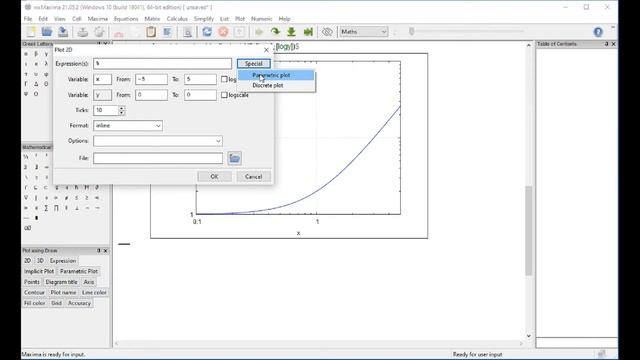Viewport: 640px width, 360px height.
Task: Increase Ticks with spinner arrow
Action: (x=121, y=108)
